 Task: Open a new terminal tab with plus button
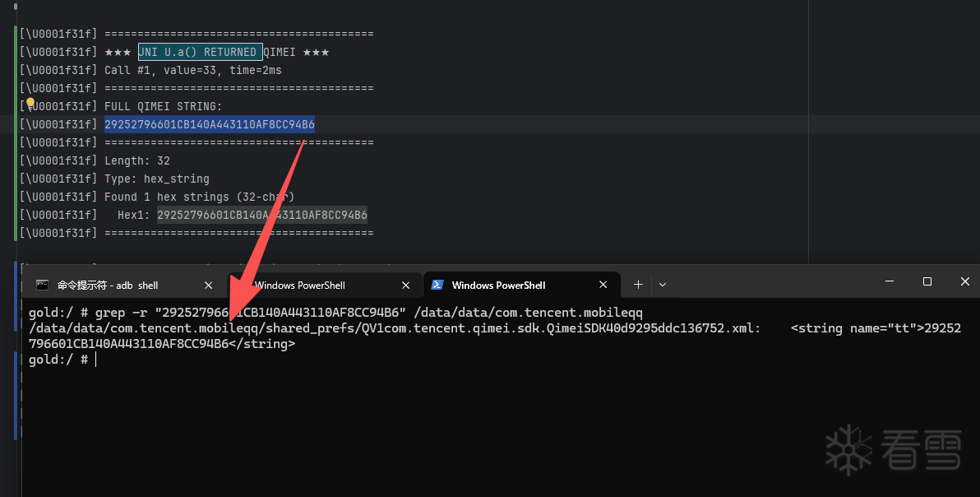638,285
